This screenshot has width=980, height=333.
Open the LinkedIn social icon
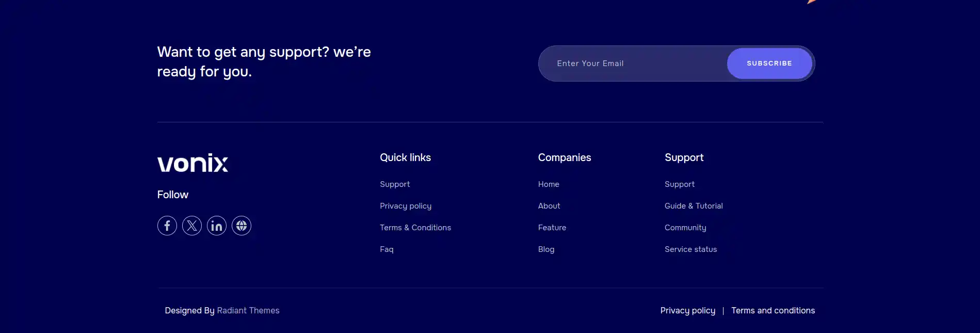[x=216, y=226]
